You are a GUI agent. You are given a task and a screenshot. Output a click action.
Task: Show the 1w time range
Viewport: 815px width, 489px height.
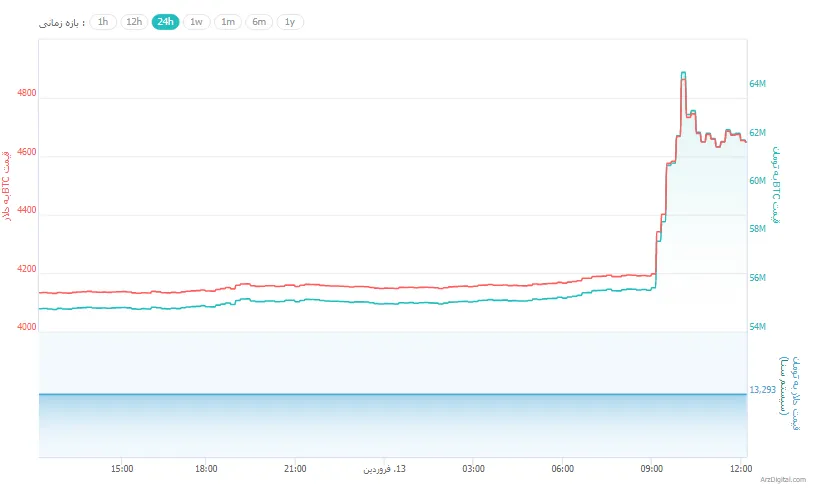point(196,22)
